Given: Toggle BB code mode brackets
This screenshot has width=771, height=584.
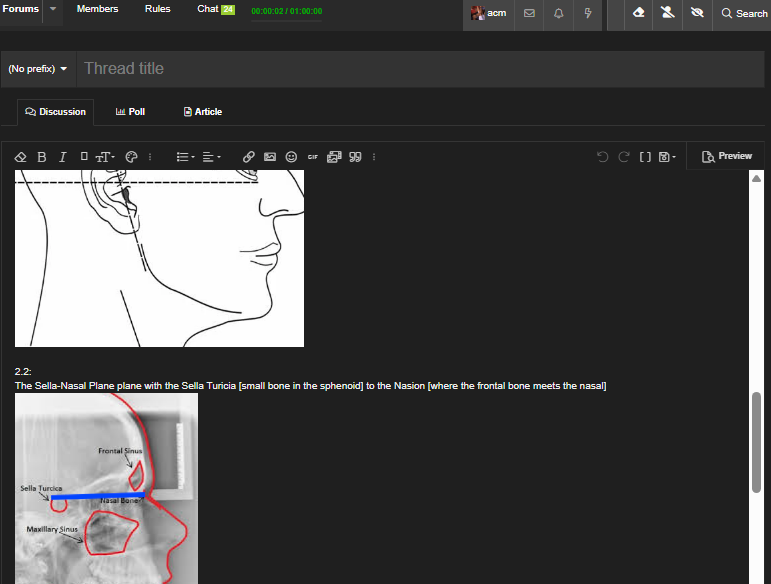Looking at the screenshot, I should point(645,157).
